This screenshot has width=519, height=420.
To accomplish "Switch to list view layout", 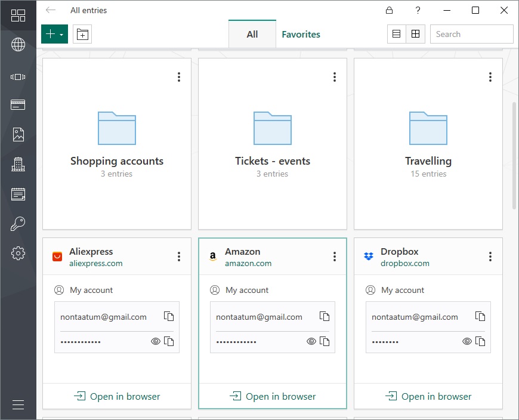I will (x=396, y=35).
